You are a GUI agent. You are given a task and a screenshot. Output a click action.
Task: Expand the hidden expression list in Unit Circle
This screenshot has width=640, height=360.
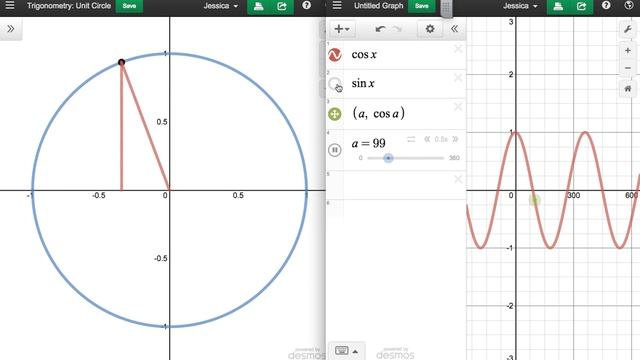click(x=11, y=29)
